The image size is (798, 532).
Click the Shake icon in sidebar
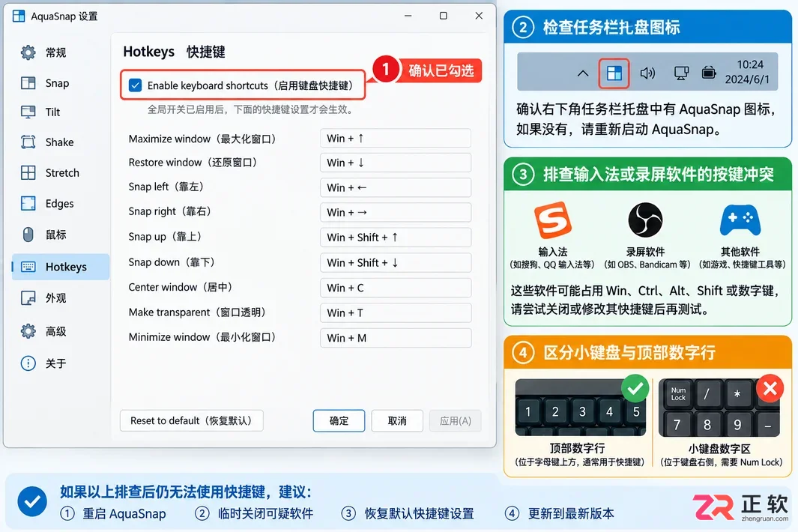(x=28, y=142)
